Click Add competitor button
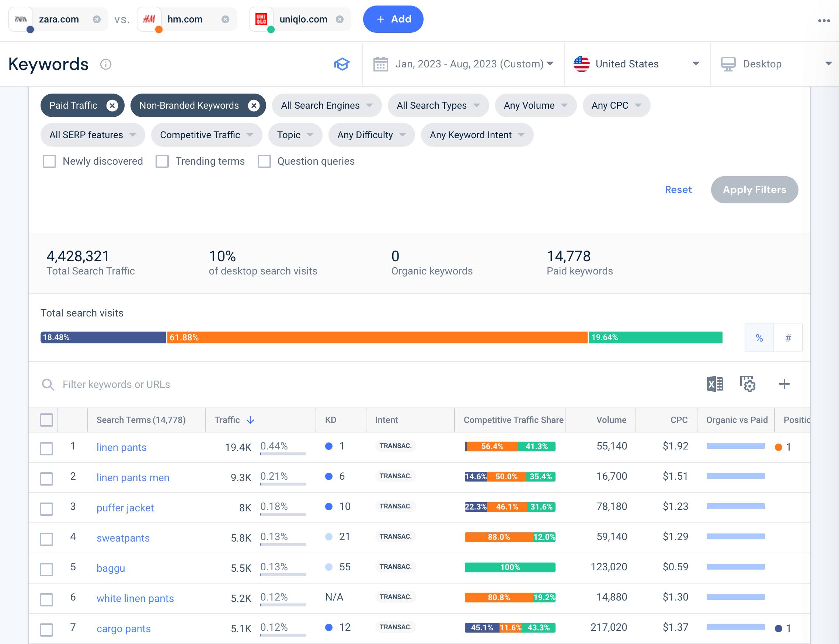 coord(393,19)
